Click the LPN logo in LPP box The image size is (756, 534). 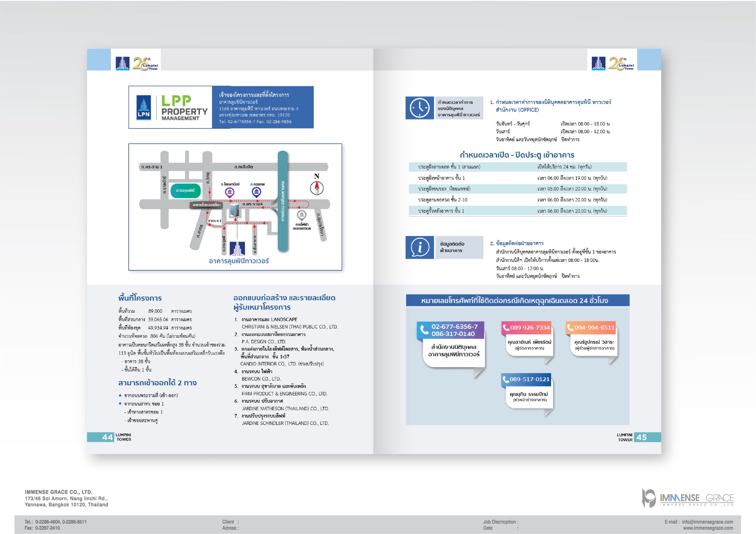144,107
